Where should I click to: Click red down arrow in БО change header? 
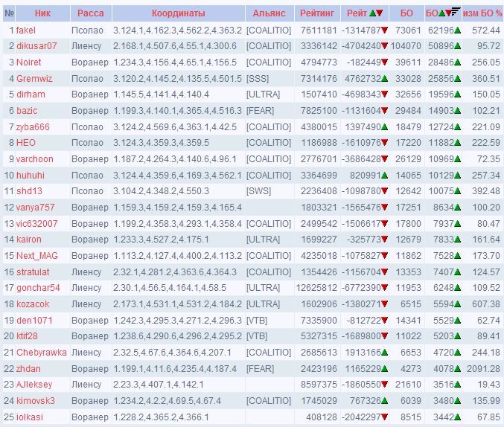pyautogui.click(x=448, y=13)
